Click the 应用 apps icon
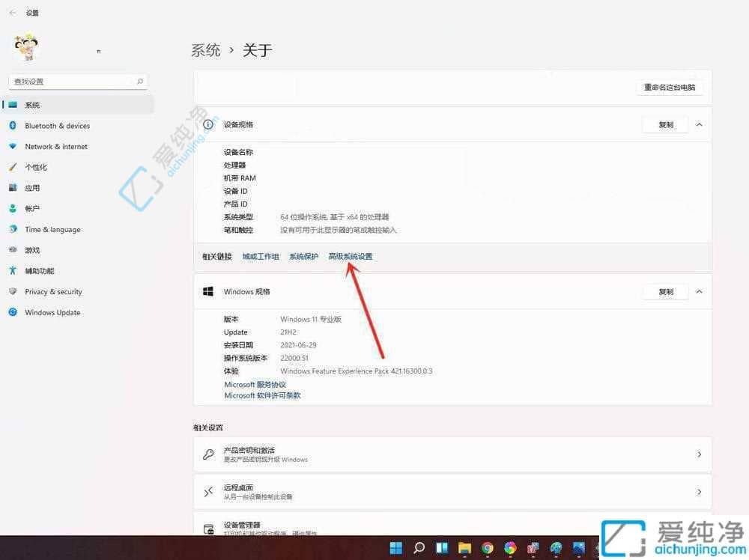749x560 pixels. [13, 188]
